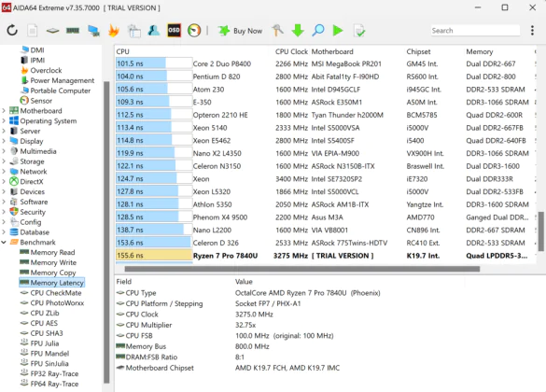
Task: Expand the Motherboard tree node
Action: point(4,111)
